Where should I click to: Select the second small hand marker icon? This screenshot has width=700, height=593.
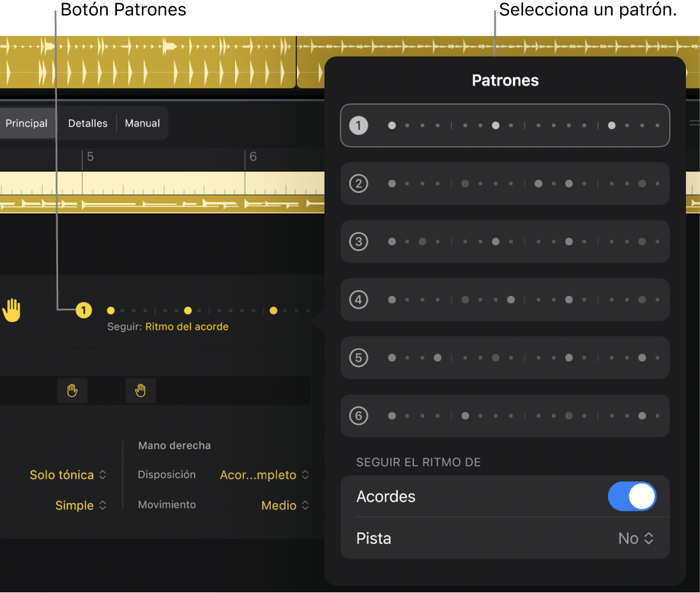point(141,390)
